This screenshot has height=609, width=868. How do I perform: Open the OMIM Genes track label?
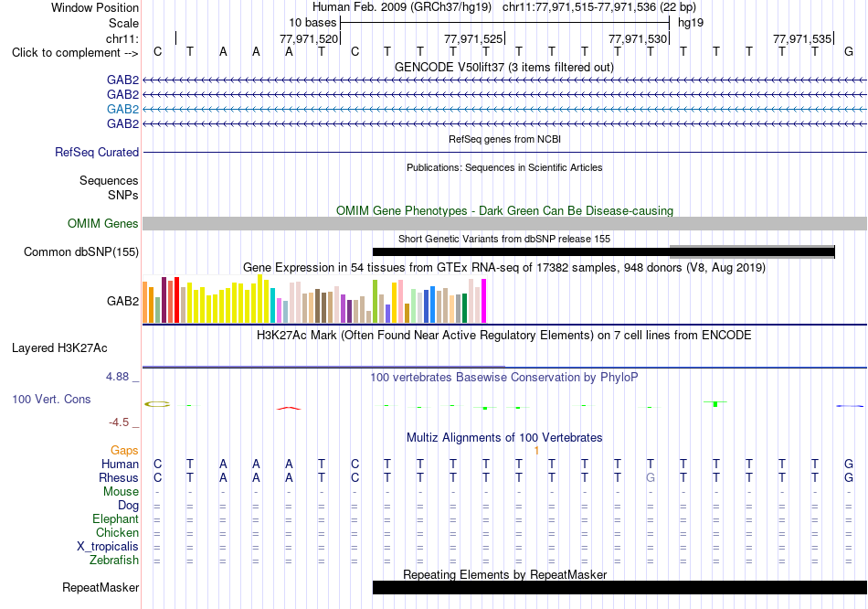(x=103, y=223)
